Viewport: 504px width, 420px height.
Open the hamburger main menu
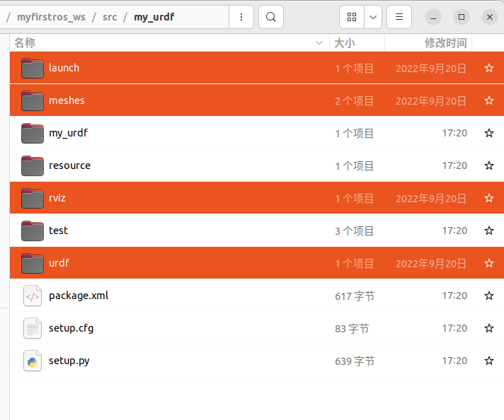click(399, 17)
